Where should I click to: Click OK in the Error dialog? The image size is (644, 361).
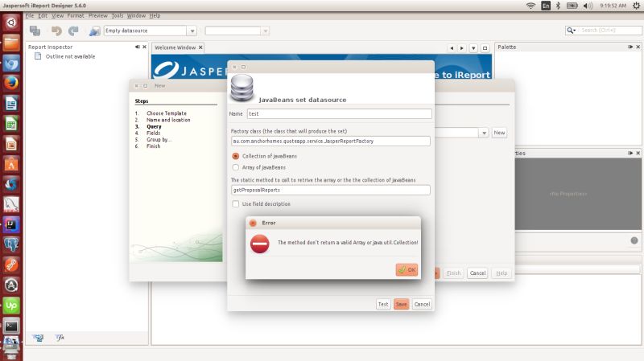(x=407, y=269)
